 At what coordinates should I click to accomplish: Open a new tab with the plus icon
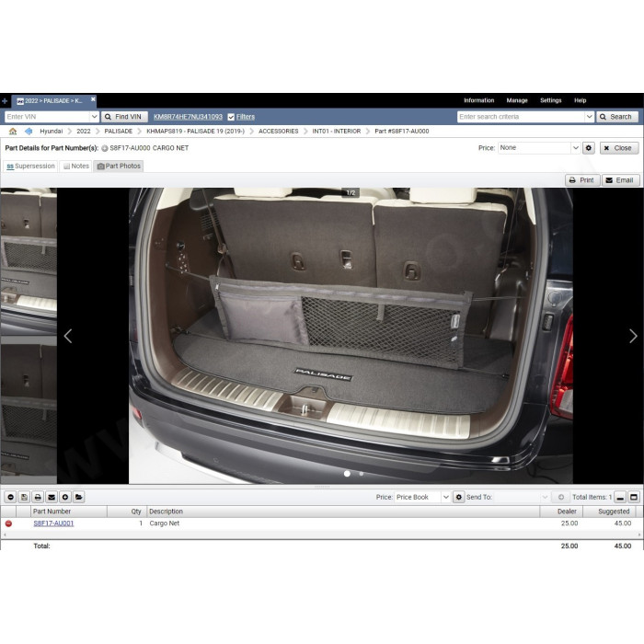[x=5, y=100]
